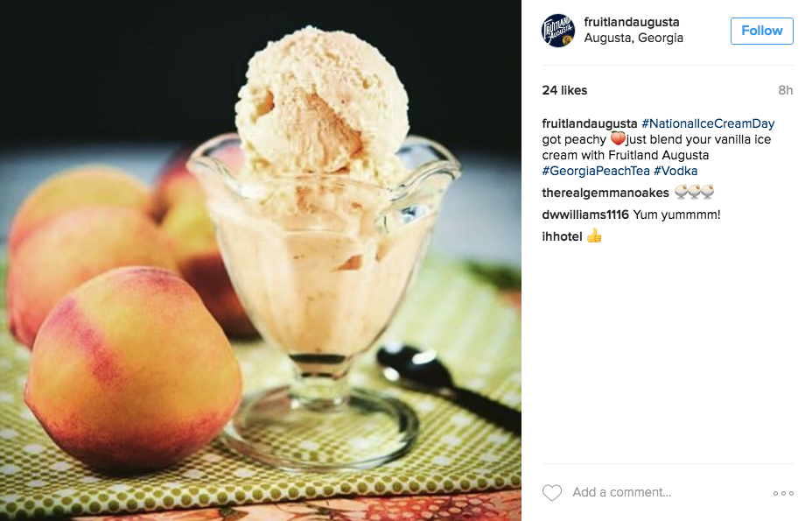812x521 pixels.
Task: Open the #NationalIceCreamDay hashtag
Action: coord(708,123)
